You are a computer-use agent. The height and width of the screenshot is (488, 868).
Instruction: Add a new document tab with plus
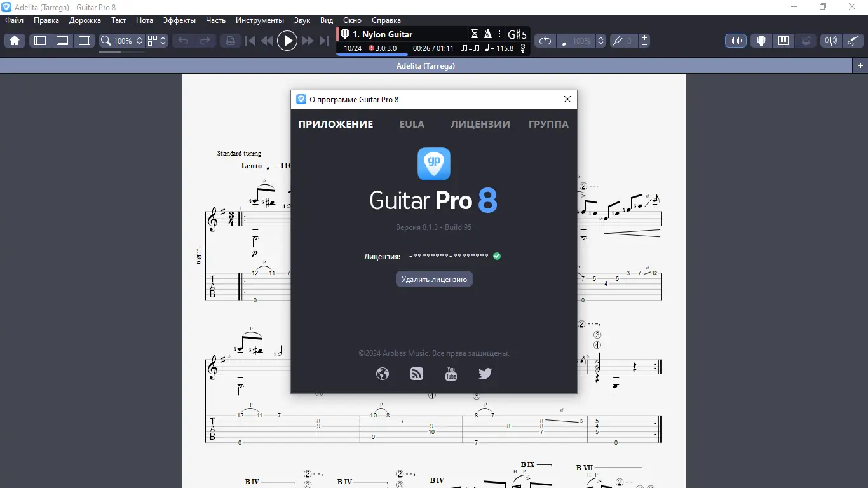point(860,65)
